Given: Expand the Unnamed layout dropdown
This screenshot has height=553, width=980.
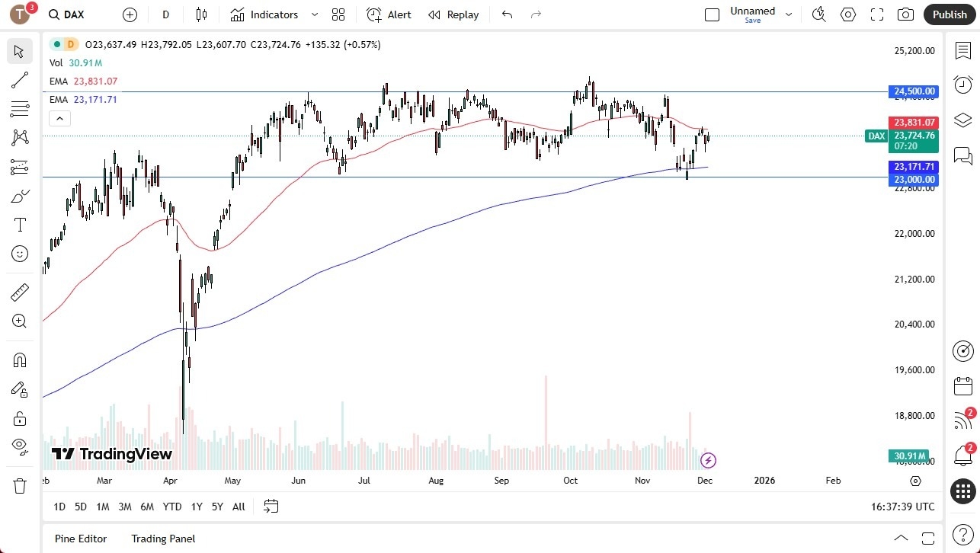Looking at the screenshot, I should 789,14.
